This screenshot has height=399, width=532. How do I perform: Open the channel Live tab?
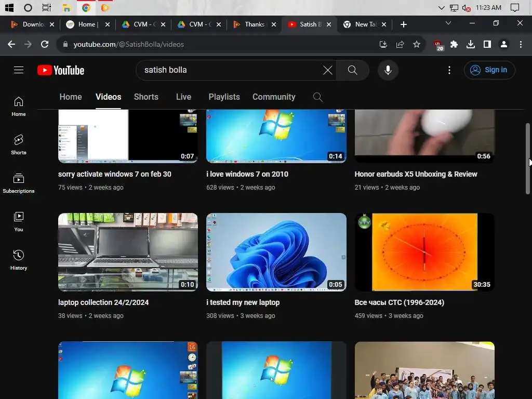(x=183, y=97)
